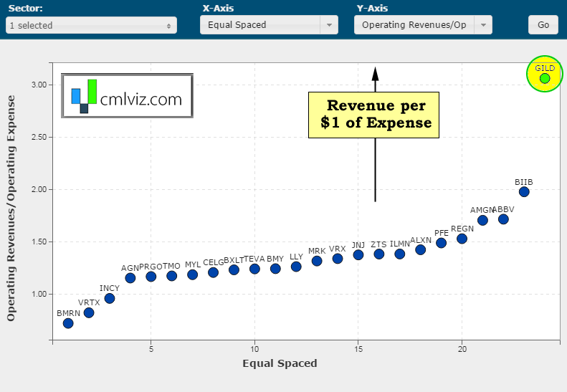Select the VRTX data point
Image resolution: width=567 pixels, height=392 pixels.
89,312
